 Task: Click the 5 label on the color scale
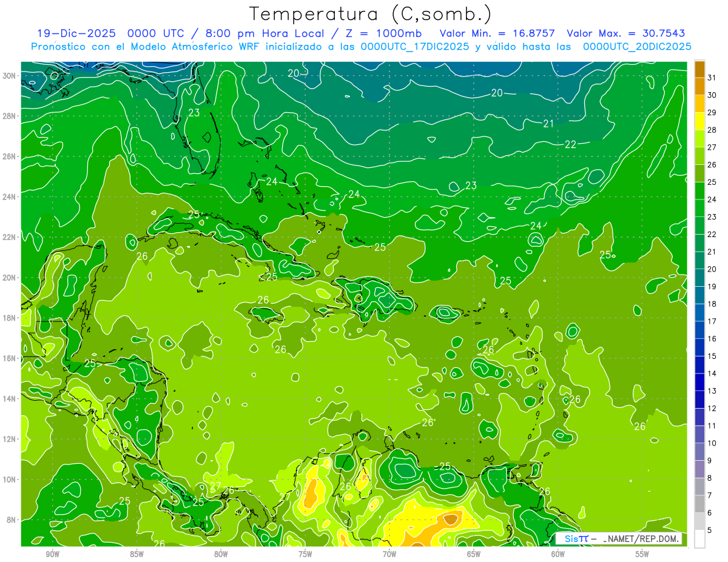(710, 530)
